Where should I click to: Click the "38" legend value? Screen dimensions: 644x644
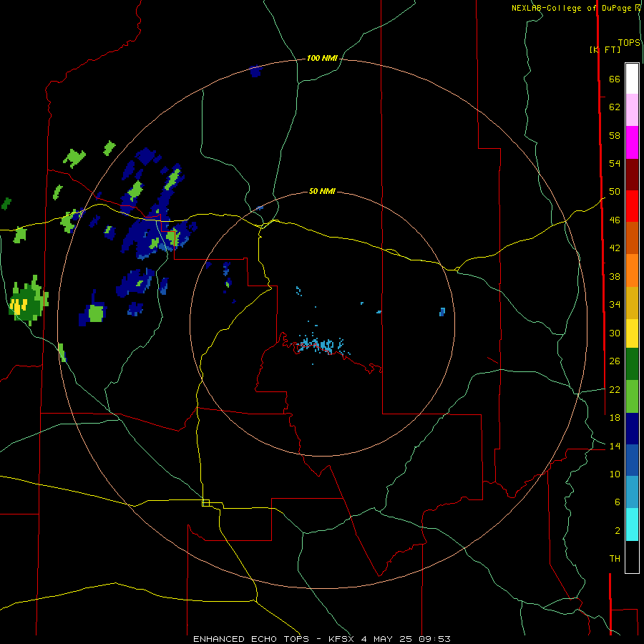tap(615, 276)
